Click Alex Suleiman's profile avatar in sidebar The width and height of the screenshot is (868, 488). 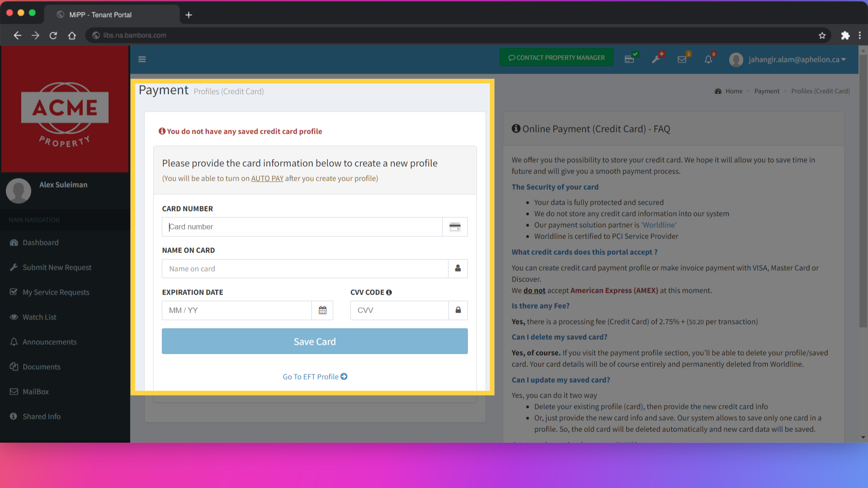pos(19,190)
